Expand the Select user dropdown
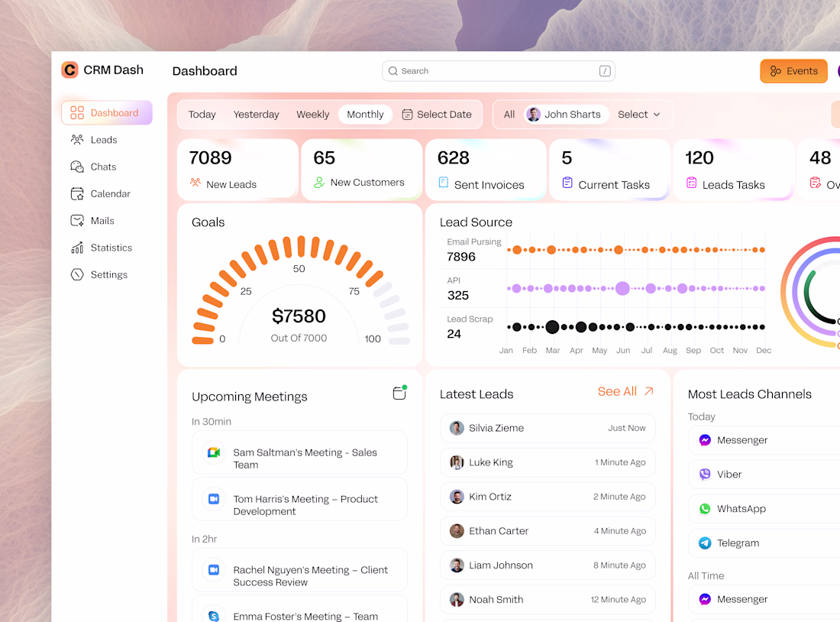Screen dimensions: 840x622 639,114
